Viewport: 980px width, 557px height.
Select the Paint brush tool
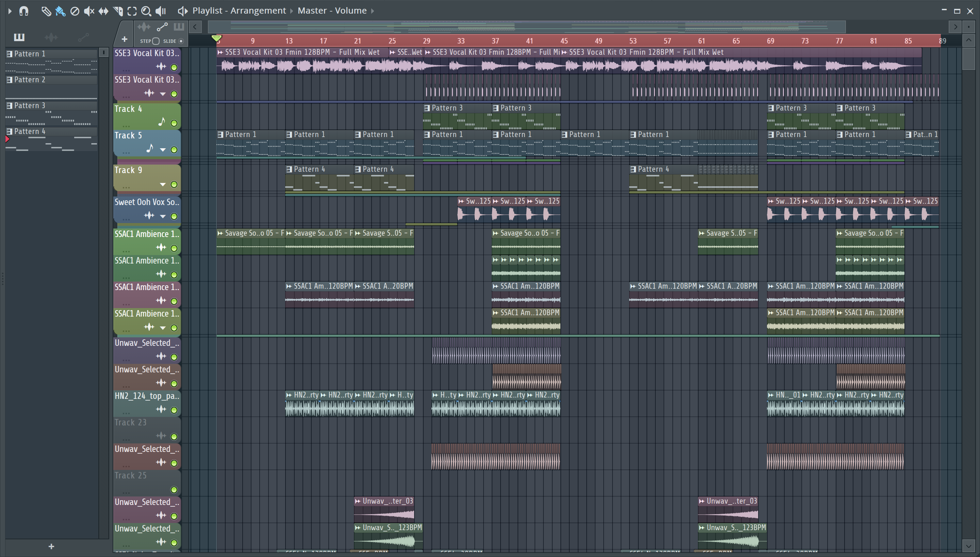click(61, 11)
